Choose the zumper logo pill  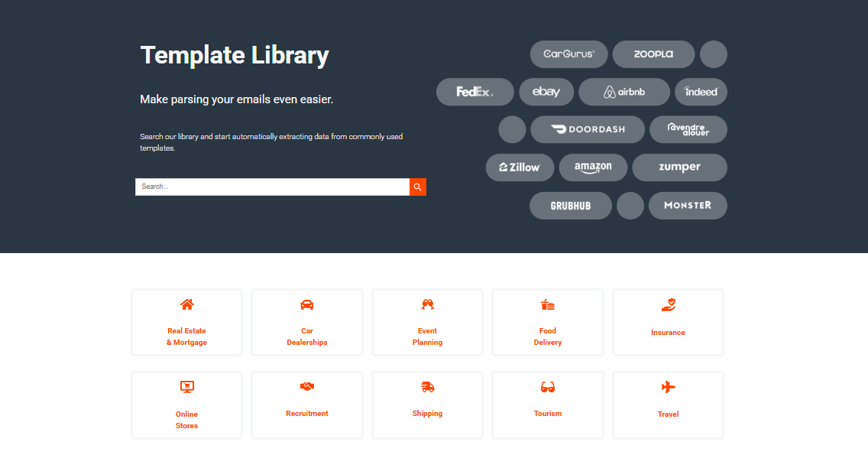click(679, 167)
